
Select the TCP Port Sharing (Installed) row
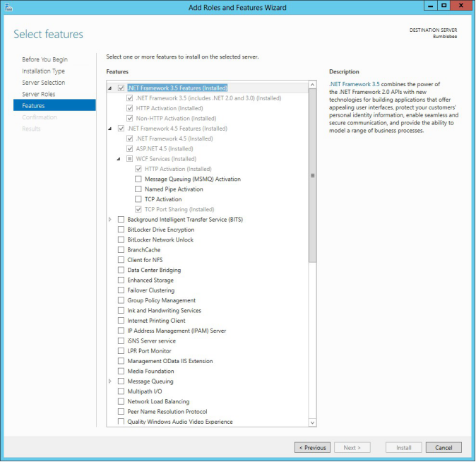[x=179, y=209]
